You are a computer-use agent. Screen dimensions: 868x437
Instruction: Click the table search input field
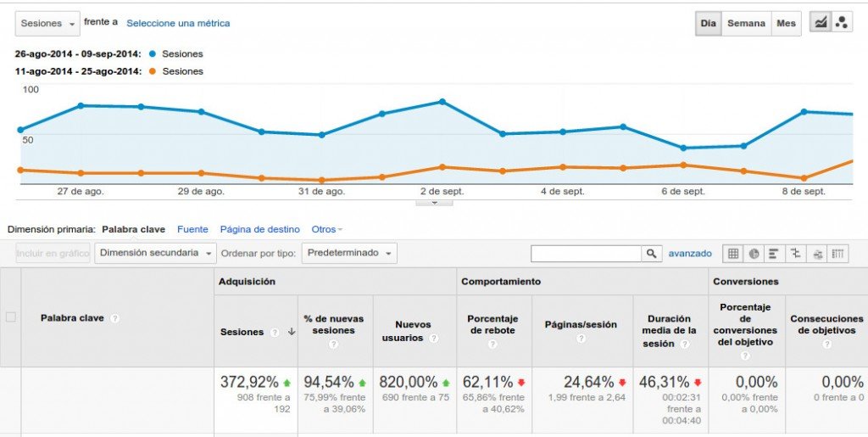coord(587,254)
